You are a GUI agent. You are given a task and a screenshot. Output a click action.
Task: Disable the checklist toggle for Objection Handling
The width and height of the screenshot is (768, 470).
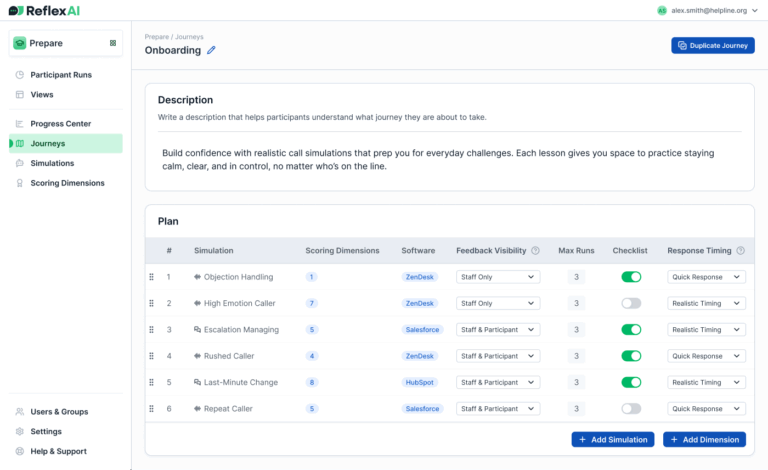point(630,277)
